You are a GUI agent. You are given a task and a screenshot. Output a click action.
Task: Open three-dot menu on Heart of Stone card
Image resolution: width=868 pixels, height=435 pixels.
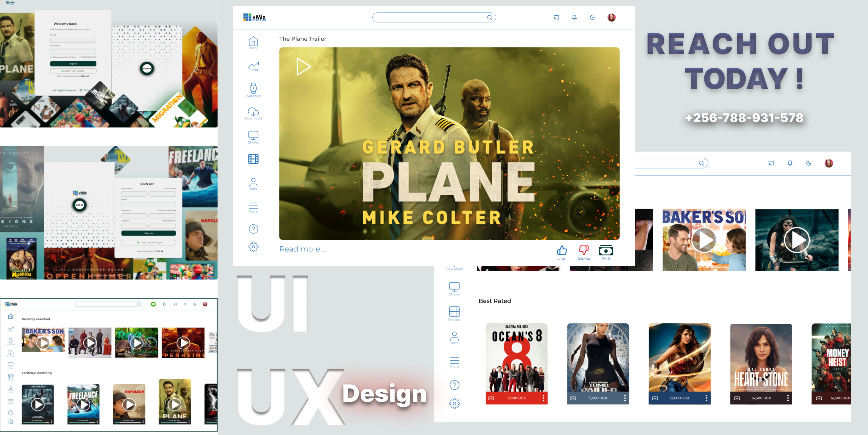click(788, 398)
